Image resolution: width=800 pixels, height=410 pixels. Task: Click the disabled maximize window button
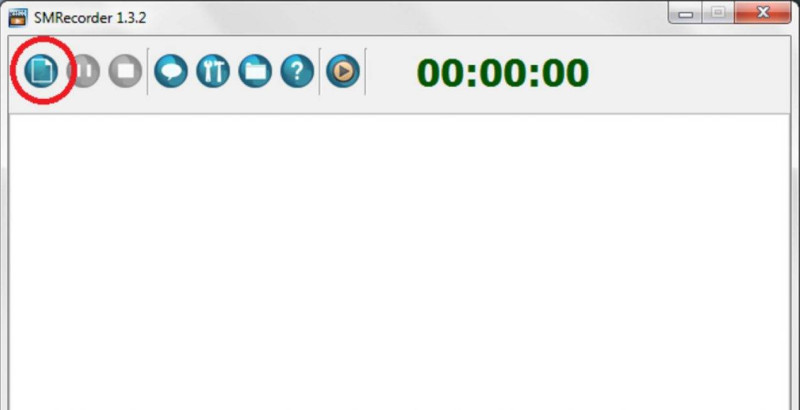(718, 13)
